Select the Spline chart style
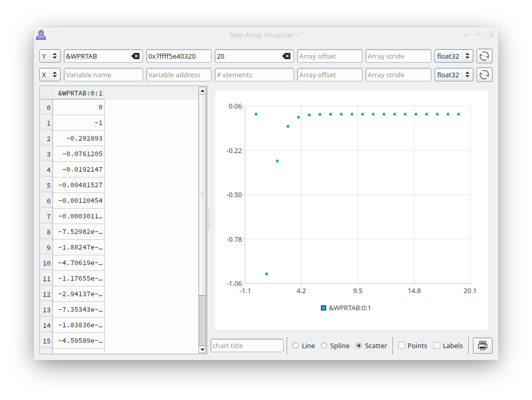 tap(335, 346)
